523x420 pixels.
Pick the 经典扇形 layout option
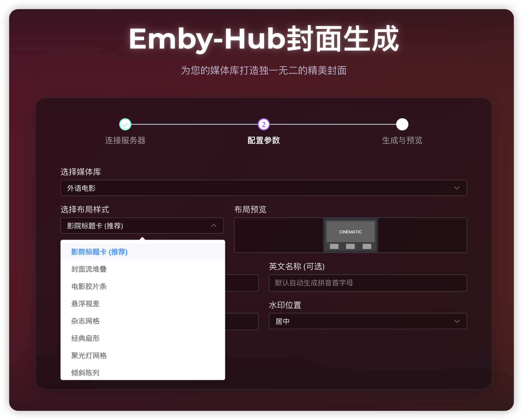[85, 338]
